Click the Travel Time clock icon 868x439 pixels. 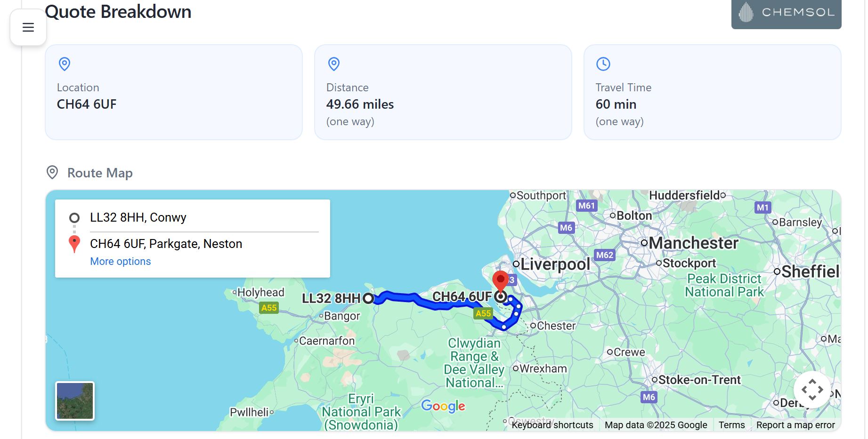pos(603,64)
